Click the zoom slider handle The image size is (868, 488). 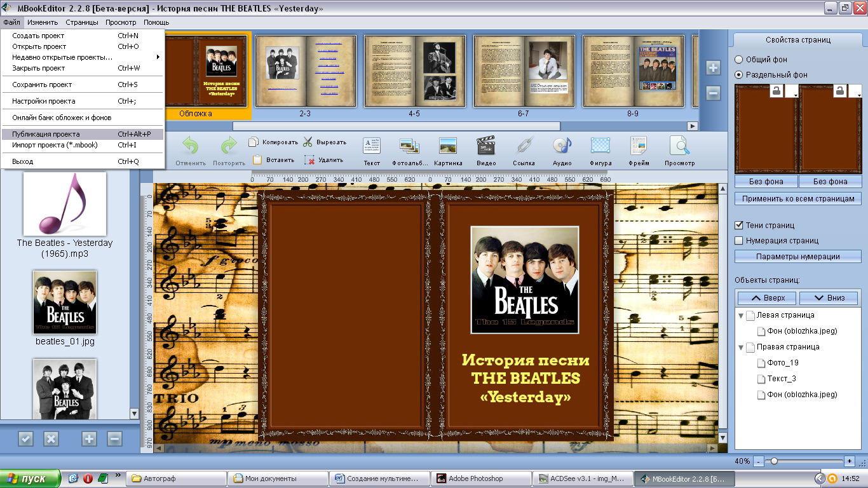pyautogui.click(x=774, y=461)
